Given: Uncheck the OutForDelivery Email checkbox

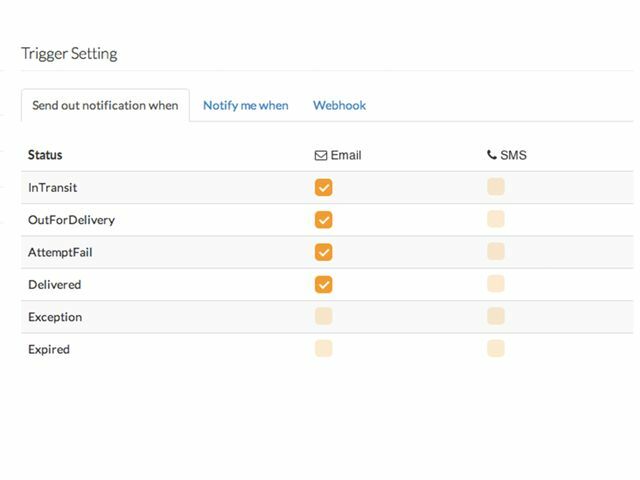Looking at the screenshot, I should tap(323, 220).
